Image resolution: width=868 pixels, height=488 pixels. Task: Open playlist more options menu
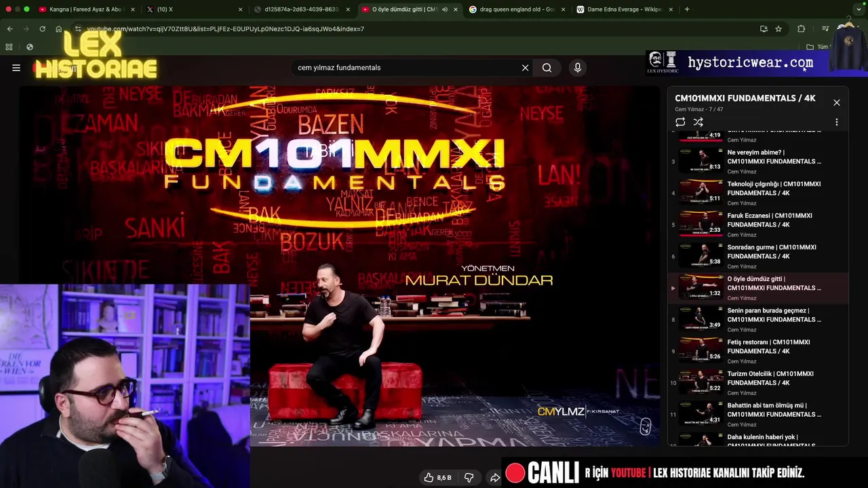tap(837, 122)
